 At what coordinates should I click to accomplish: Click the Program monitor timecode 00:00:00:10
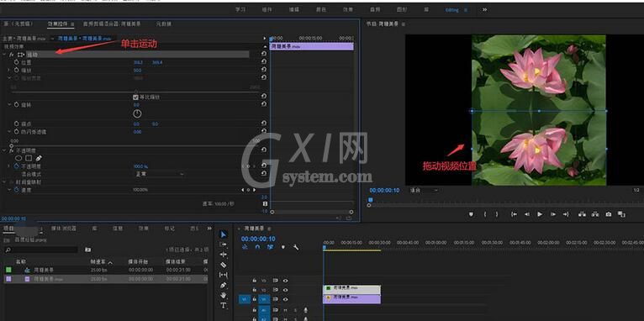click(384, 191)
